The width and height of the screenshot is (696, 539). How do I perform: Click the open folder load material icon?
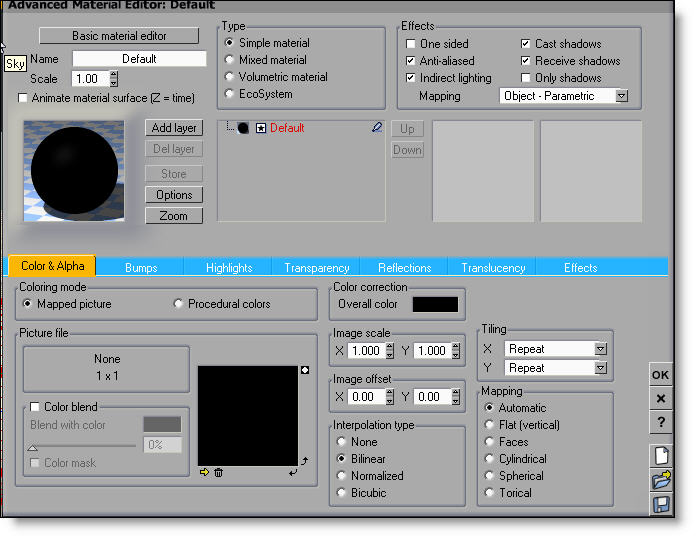click(x=660, y=481)
